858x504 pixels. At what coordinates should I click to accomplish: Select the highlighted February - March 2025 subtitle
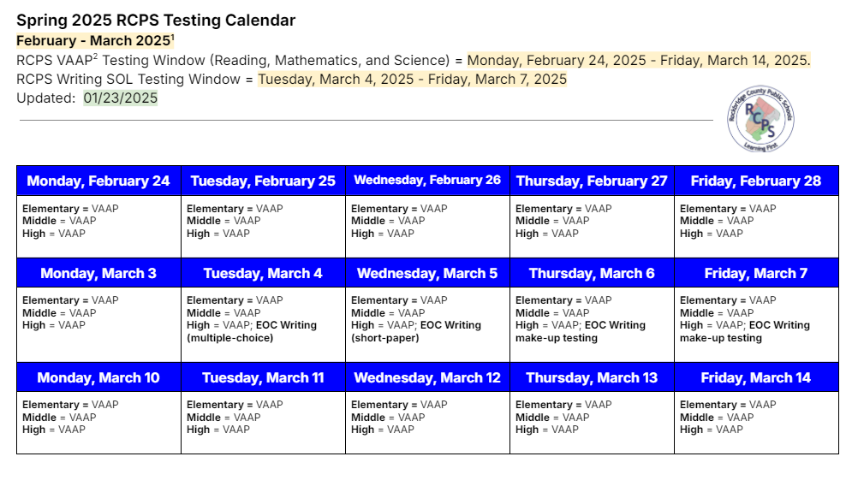(93, 40)
